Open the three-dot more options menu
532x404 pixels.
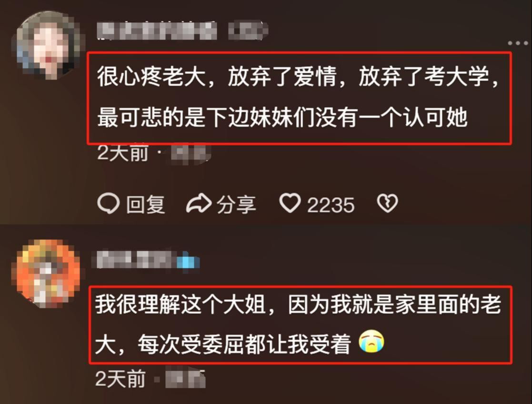(518, 43)
